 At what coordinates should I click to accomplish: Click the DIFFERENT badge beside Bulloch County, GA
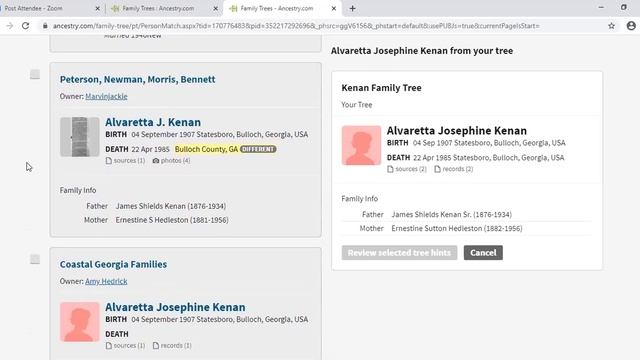pos(258,149)
